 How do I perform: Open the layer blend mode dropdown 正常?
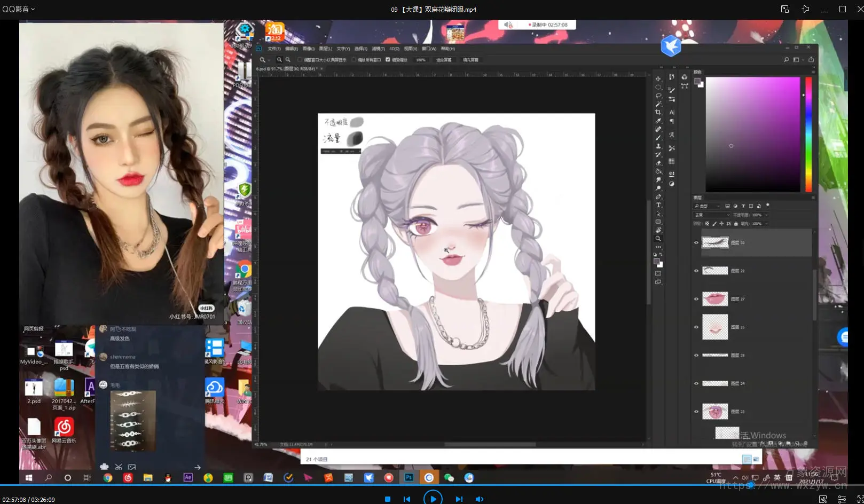click(x=711, y=215)
